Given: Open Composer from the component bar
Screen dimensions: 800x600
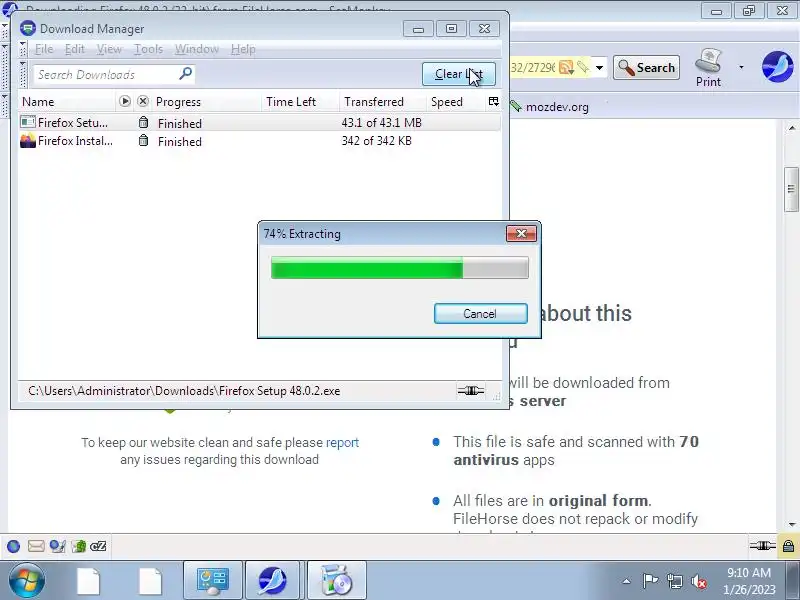Looking at the screenshot, I should tap(58, 546).
